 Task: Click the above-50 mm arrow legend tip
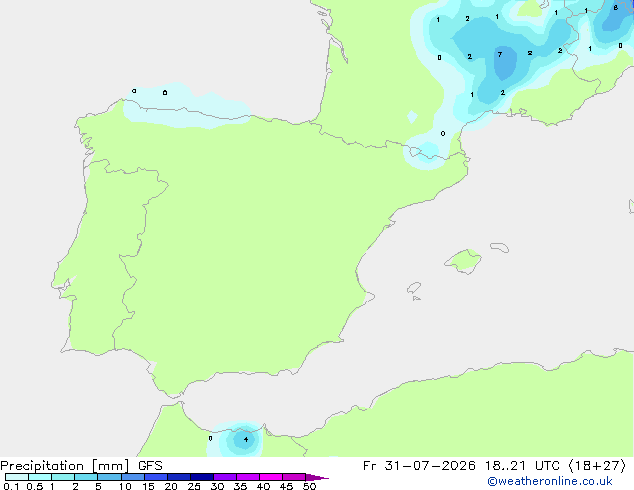[317, 477]
